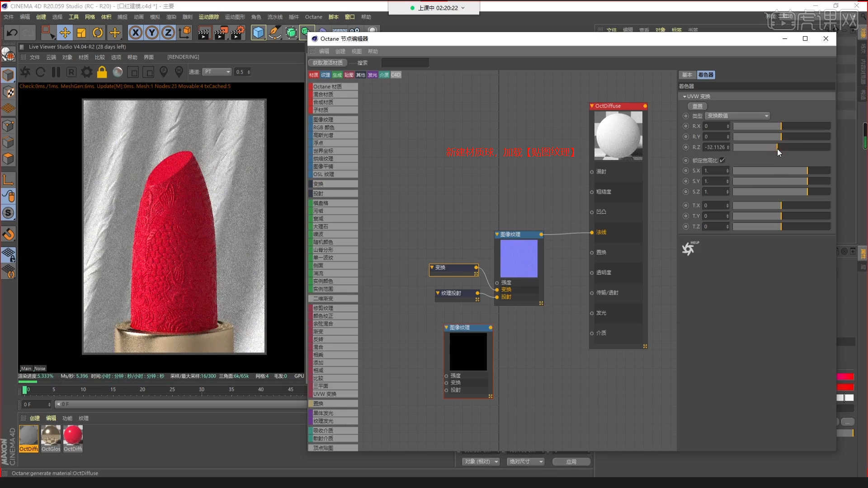This screenshot has width=868, height=488.
Task: Select the Rotate tool
Action: (x=98, y=33)
